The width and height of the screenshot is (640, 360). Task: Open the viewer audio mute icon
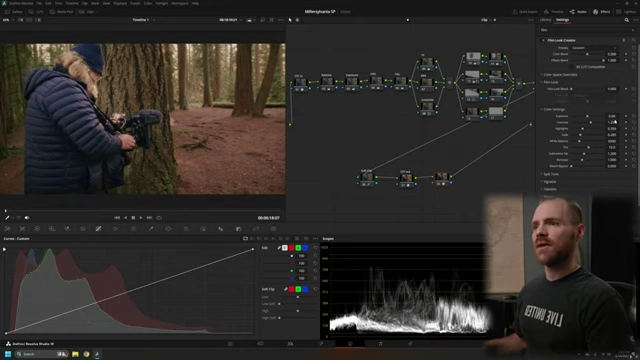(27, 218)
